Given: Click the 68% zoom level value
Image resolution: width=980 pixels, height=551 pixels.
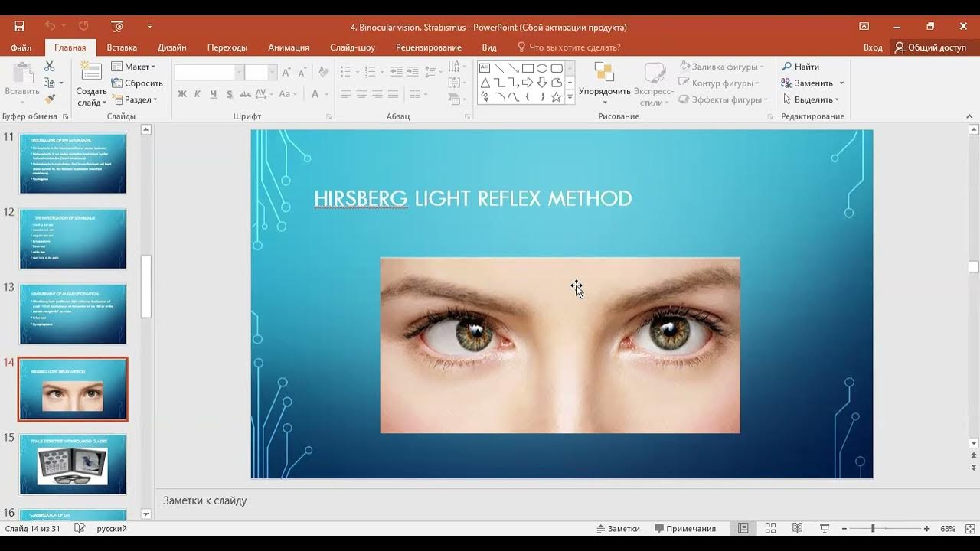Looking at the screenshot, I should coord(948,529).
